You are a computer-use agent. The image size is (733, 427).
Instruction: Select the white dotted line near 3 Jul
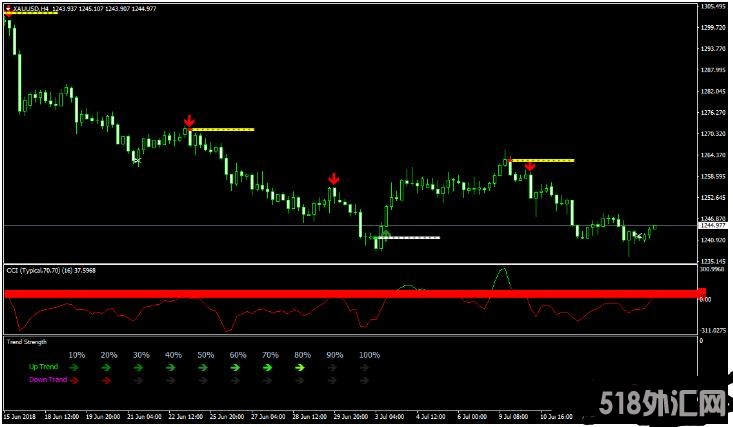pyautogui.click(x=407, y=238)
